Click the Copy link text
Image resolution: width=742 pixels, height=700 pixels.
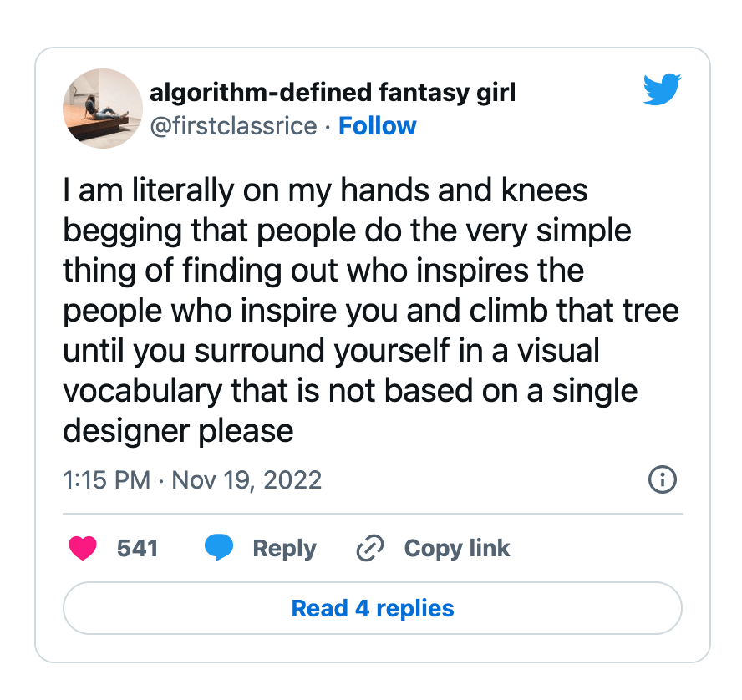[456, 548]
